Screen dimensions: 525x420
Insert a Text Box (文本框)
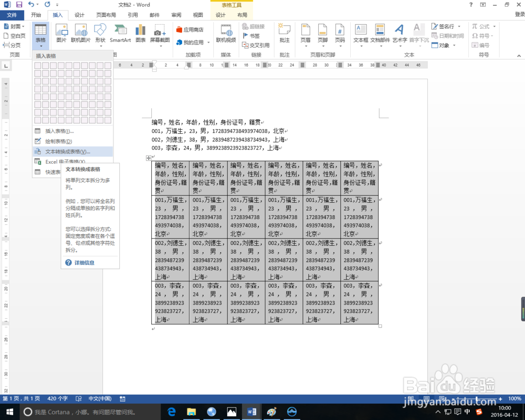coord(361,35)
